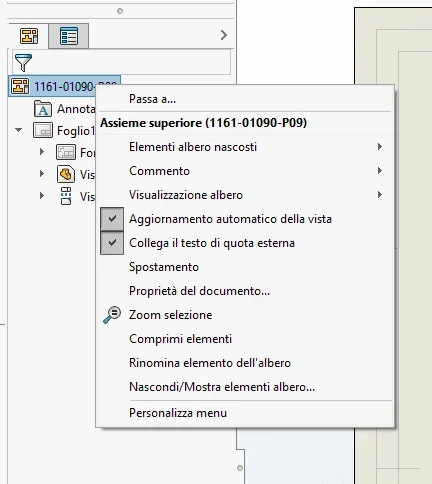Image resolution: width=432 pixels, height=484 pixels.
Task: Toggle Collega il testo di quota esterna checkmark
Action: (x=112, y=243)
